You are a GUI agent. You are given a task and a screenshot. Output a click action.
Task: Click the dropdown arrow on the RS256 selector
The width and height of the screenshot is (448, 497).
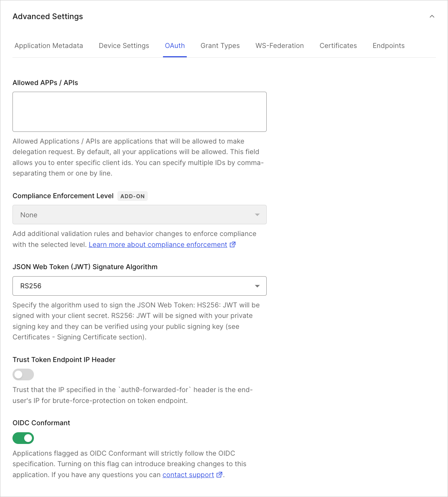pyautogui.click(x=257, y=286)
